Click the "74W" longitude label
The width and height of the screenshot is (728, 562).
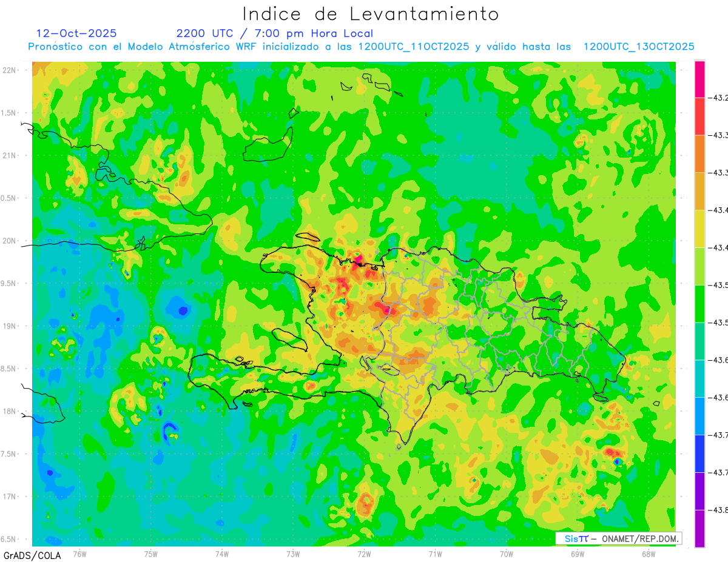pos(221,553)
